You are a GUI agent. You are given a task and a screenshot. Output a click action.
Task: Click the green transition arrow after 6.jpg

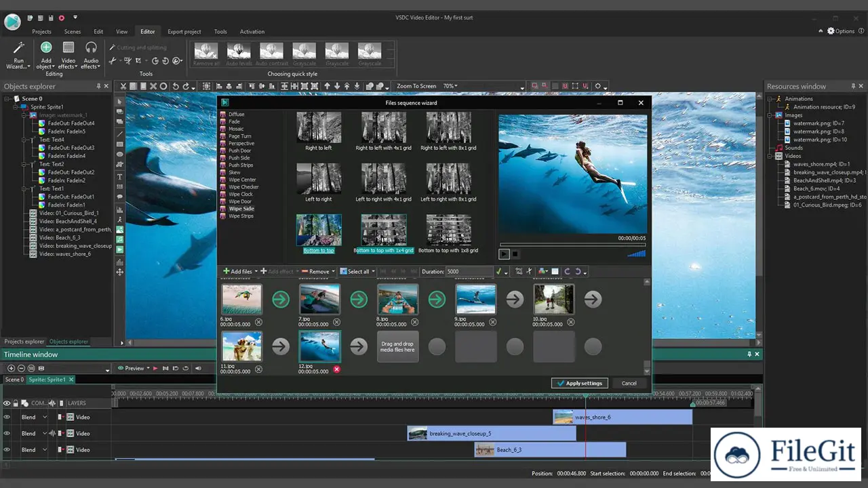(x=280, y=299)
